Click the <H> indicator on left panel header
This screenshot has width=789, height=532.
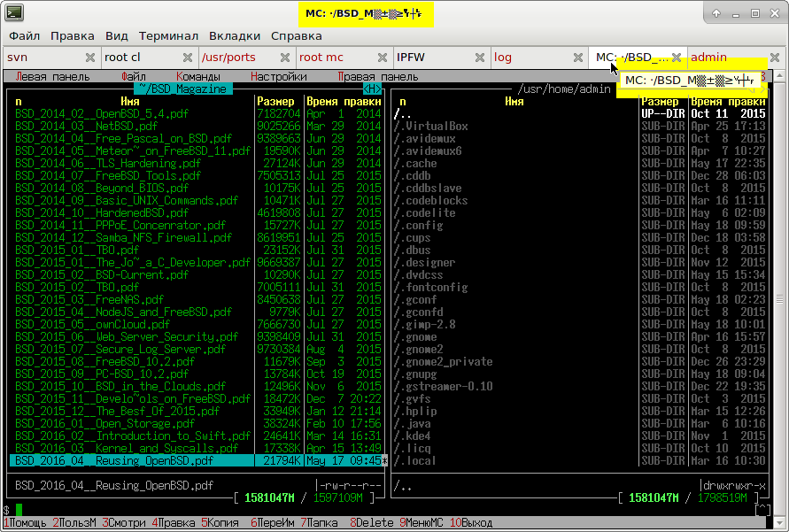click(x=373, y=89)
